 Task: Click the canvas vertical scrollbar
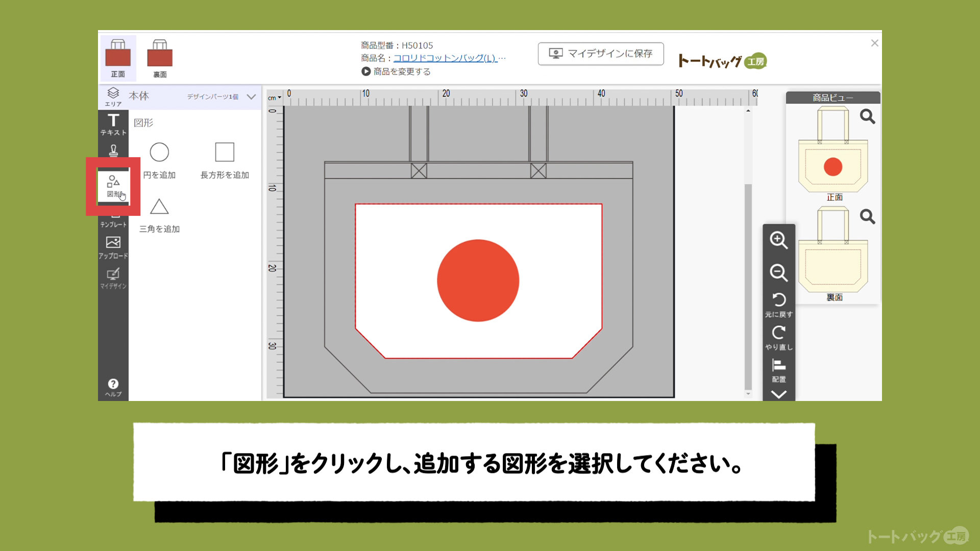tap(748, 287)
